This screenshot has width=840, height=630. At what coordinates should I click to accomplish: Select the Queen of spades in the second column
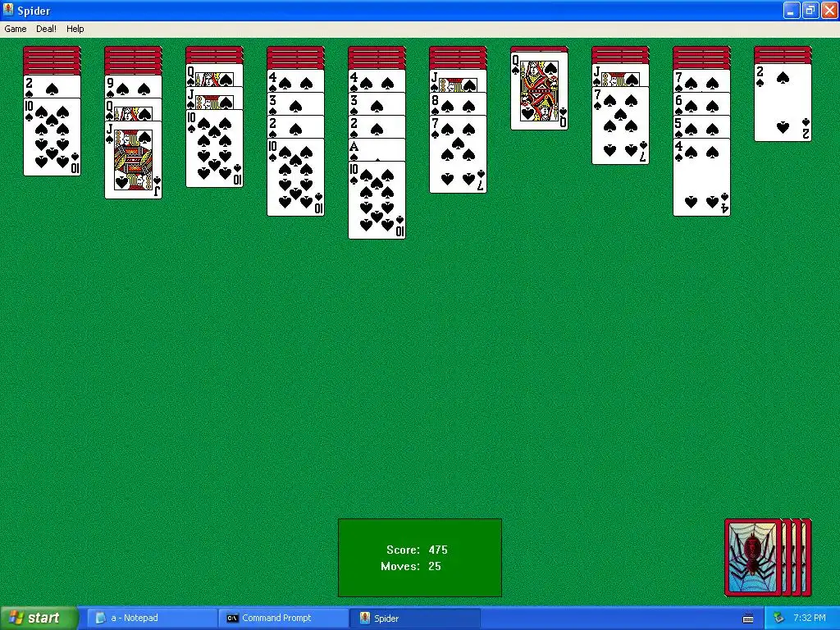coord(133,110)
